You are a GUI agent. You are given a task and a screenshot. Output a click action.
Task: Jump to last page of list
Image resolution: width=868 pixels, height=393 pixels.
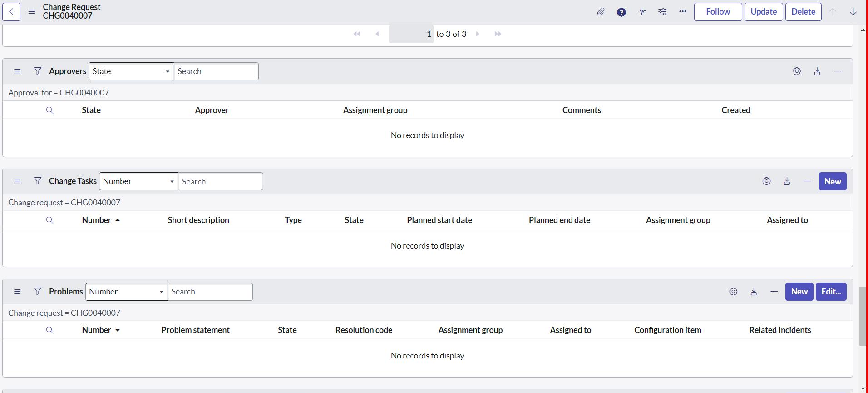(x=498, y=34)
